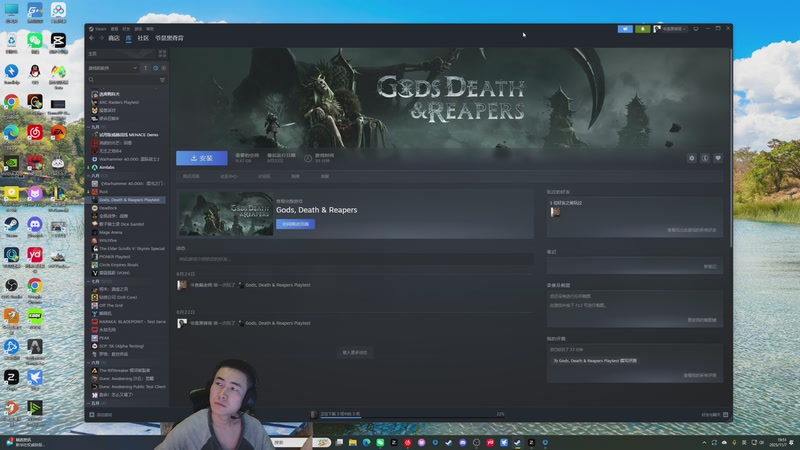Select MENACE Demo in library list
Viewport: 800px width, 450px height.
point(128,135)
